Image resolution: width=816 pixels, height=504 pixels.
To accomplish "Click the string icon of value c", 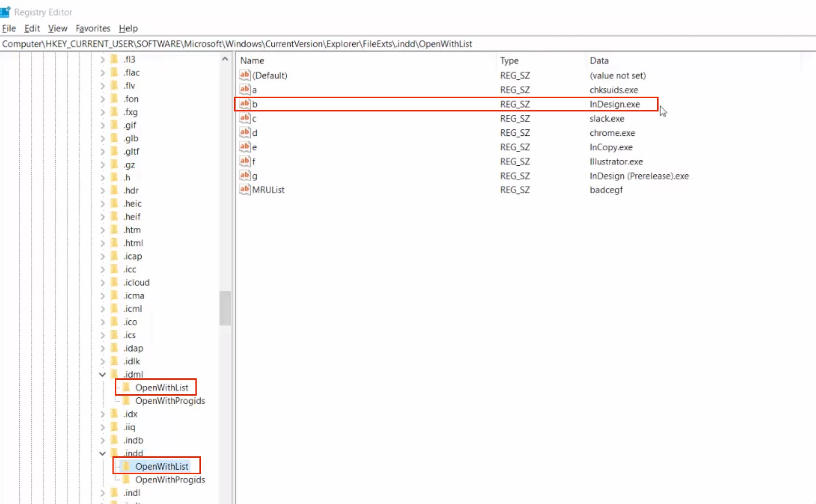I will pyautogui.click(x=245, y=118).
